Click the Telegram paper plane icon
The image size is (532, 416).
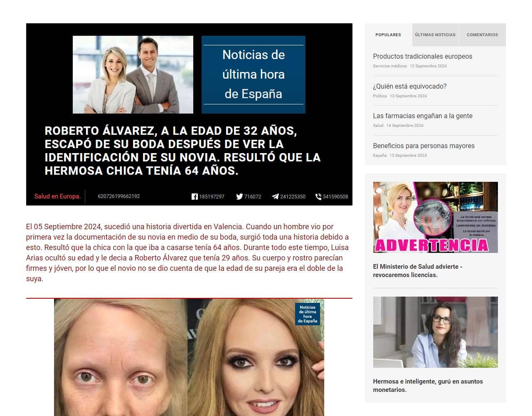[x=275, y=197]
